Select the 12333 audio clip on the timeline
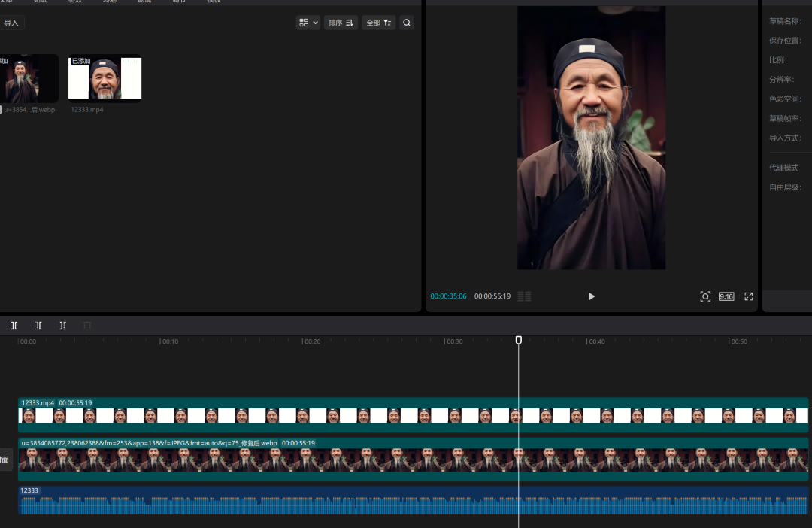This screenshot has height=528, width=812. tap(414, 500)
